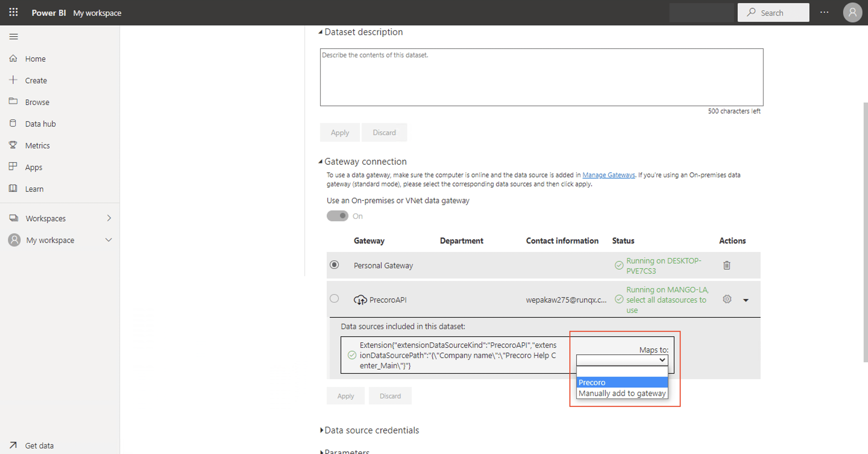868x454 pixels.
Task: Select the blank Maps to option
Action: point(622,372)
